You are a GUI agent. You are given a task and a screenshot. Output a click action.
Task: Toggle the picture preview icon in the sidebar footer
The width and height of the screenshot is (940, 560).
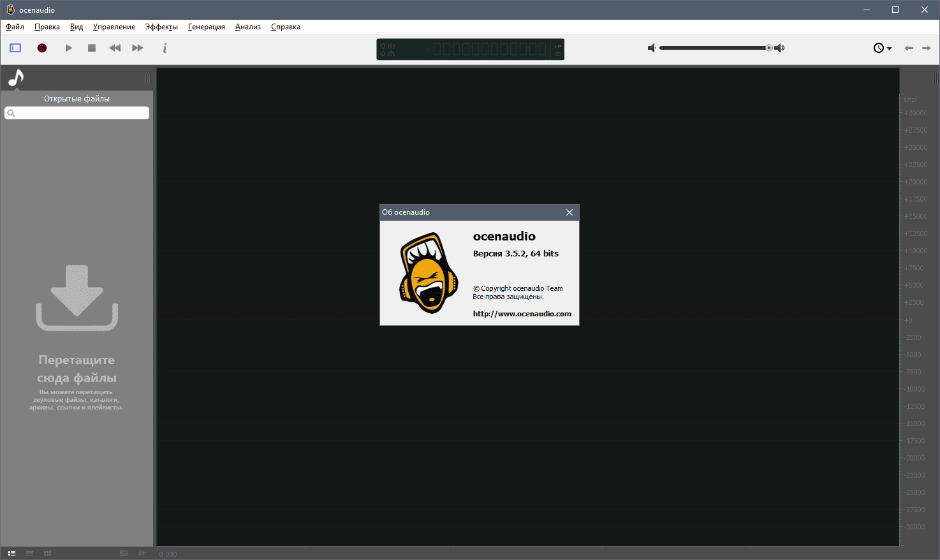coord(124,553)
